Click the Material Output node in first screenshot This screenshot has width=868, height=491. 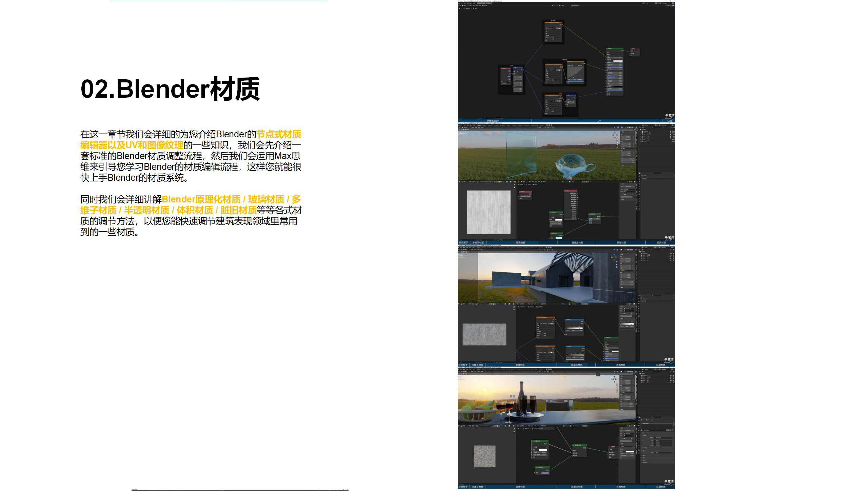point(635,52)
